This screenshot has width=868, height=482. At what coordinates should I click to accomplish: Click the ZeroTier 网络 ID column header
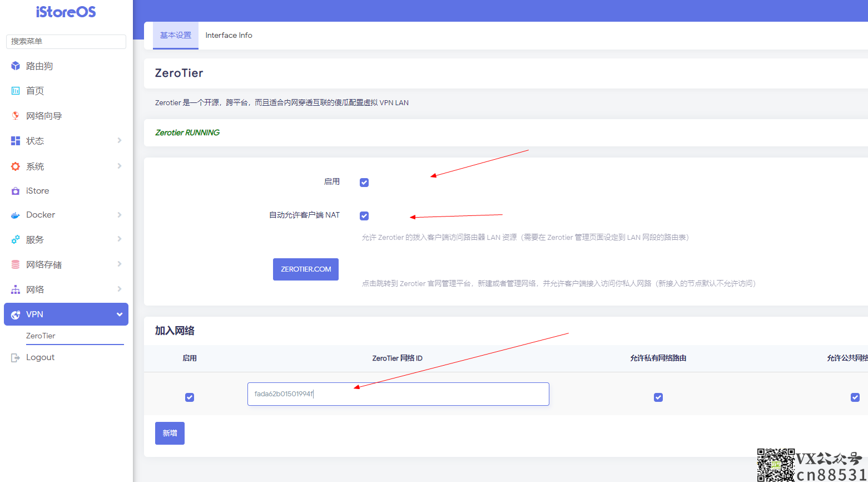pos(398,358)
